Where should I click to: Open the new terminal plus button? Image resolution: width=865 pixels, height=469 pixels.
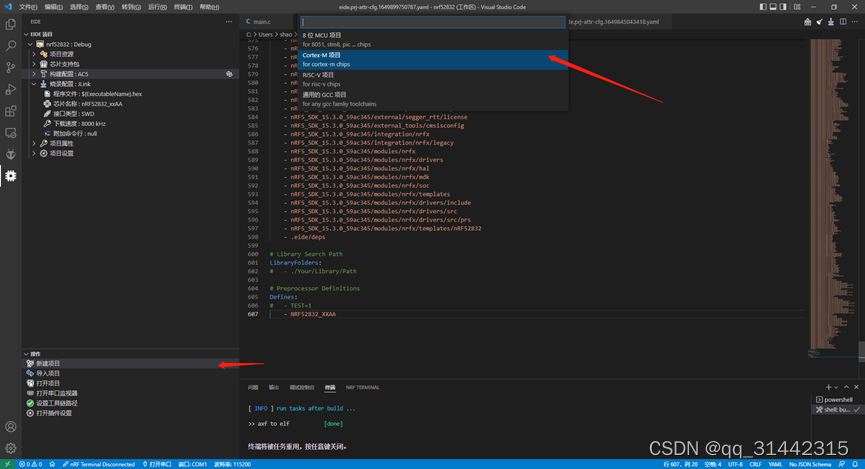point(828,387)
